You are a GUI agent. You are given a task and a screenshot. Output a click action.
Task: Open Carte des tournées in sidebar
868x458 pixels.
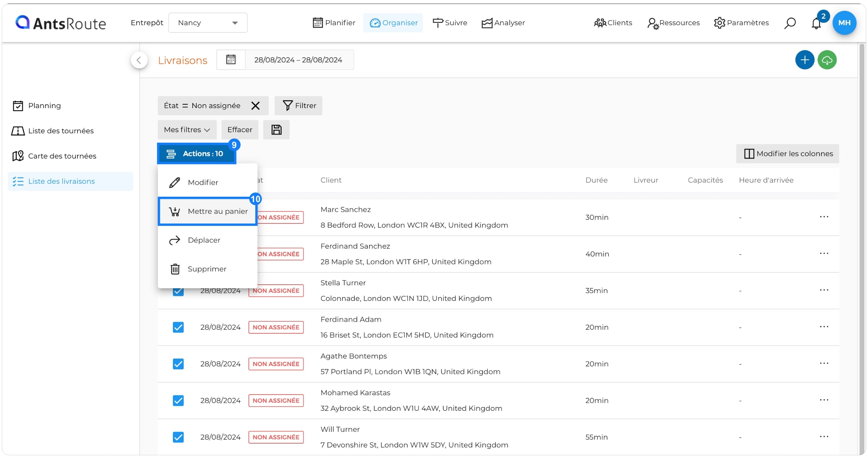[54, 156]
